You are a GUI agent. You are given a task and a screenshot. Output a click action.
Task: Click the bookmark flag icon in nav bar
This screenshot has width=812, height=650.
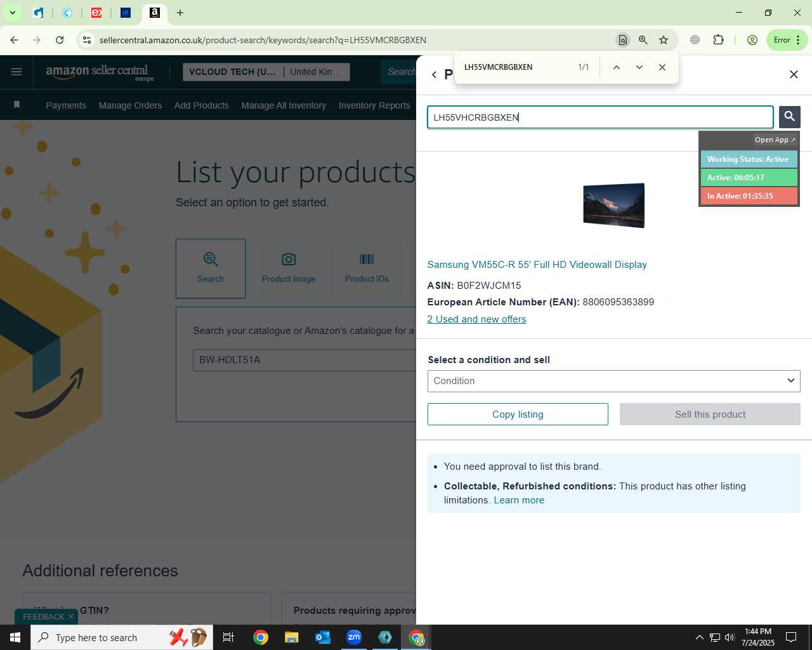tap(16, 105)
